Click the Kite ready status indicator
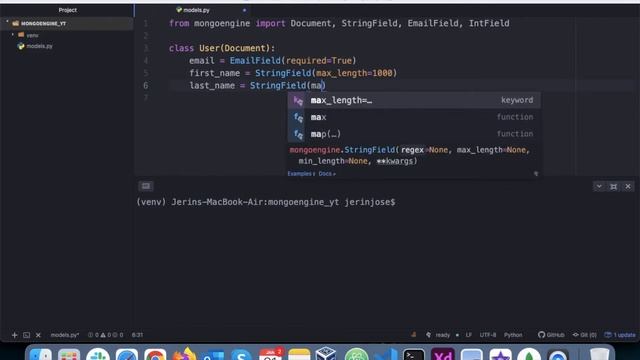This screenshot has width=640, height=360. click(x=438, y=335)
